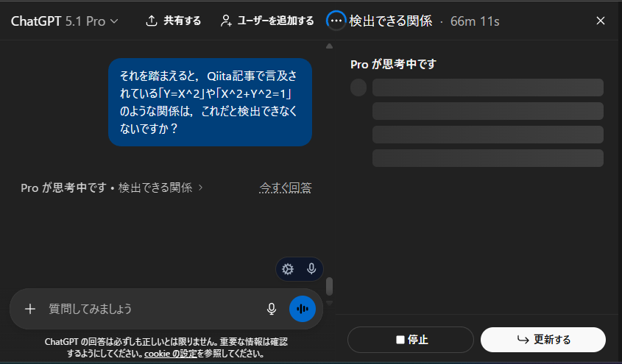Start voice mode with blue waveform button

coord(303,309)
